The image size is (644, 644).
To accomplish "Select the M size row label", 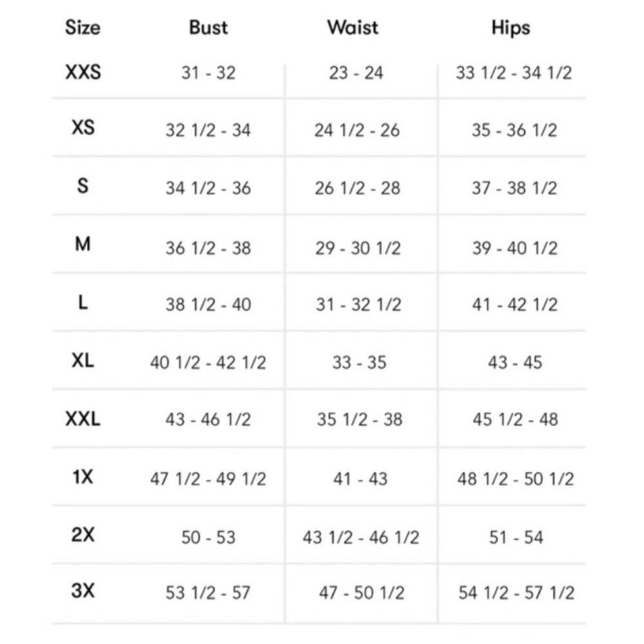I will (82, 244).
